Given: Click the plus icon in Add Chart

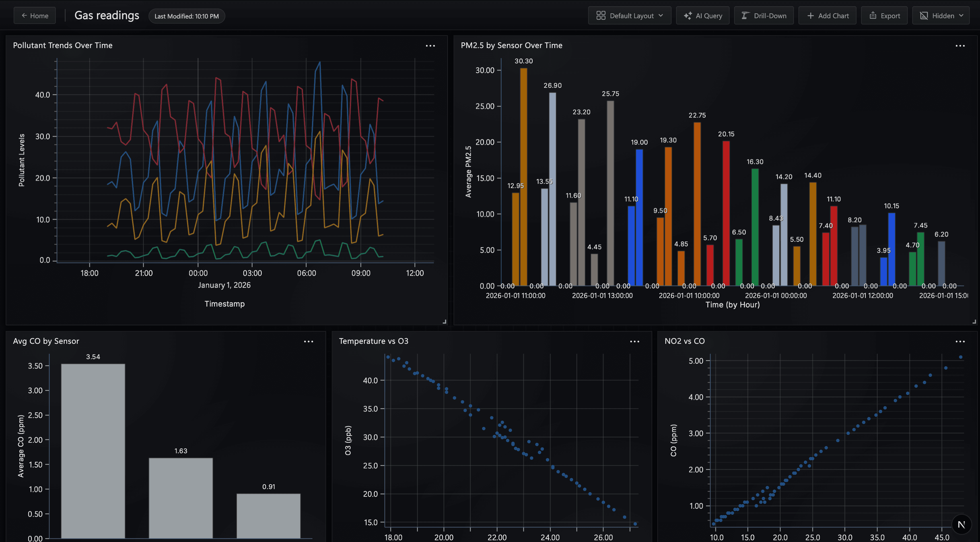Looking at the screenshot, I should click(x=810, y=16).
